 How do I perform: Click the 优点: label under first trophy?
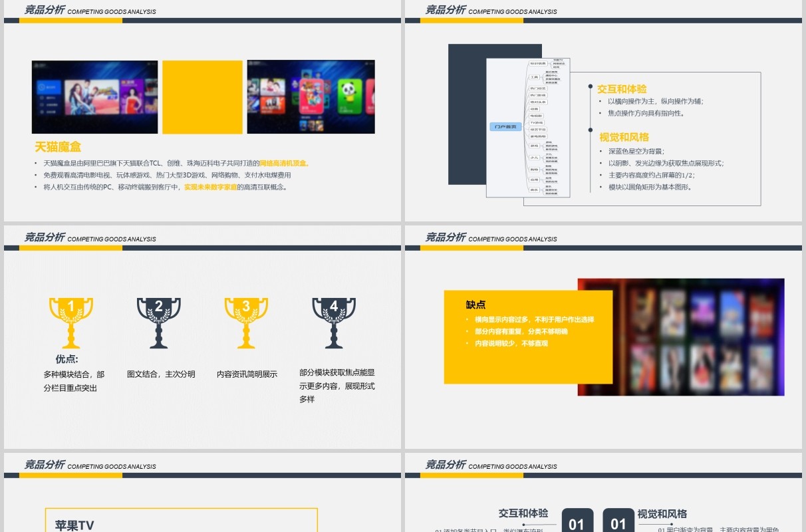67,359
